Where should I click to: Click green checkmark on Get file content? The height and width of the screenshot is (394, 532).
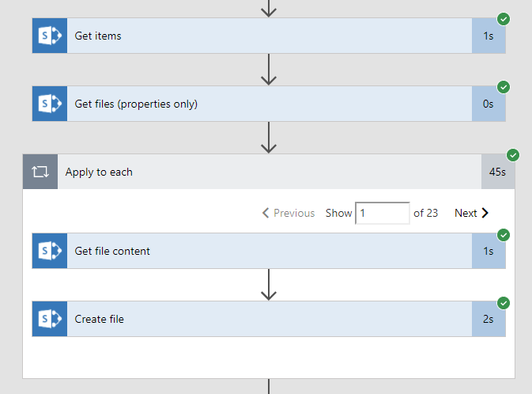click(x=504, y=235)
